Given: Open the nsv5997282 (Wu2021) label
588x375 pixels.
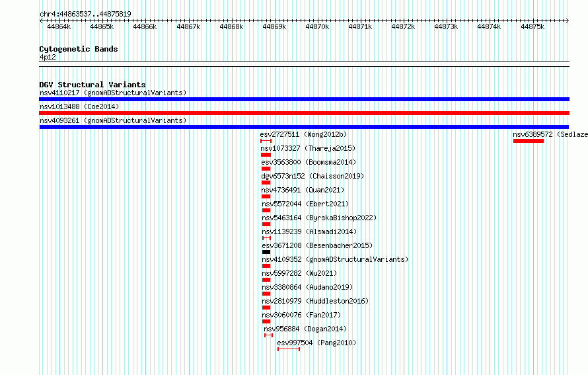Looking at the screenshot, I should (x=299, y=273).
